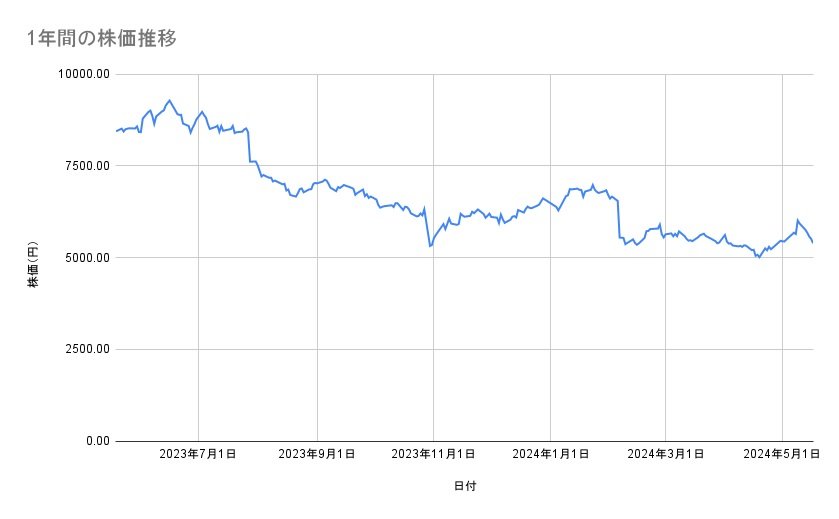Select the horizontal axis title 日付
The image size is (839, 519).
(464, 486)
